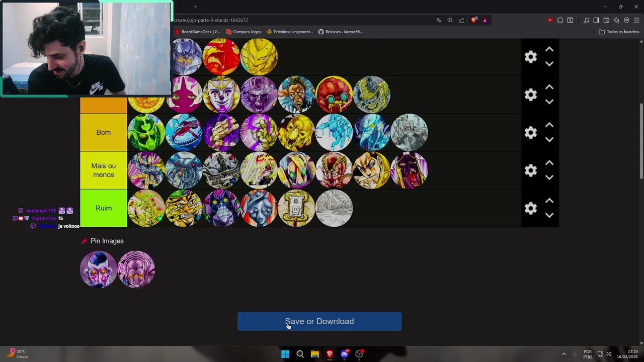Click the share page icon in address bar
This screenshot has width=644, height=362.
461,20
